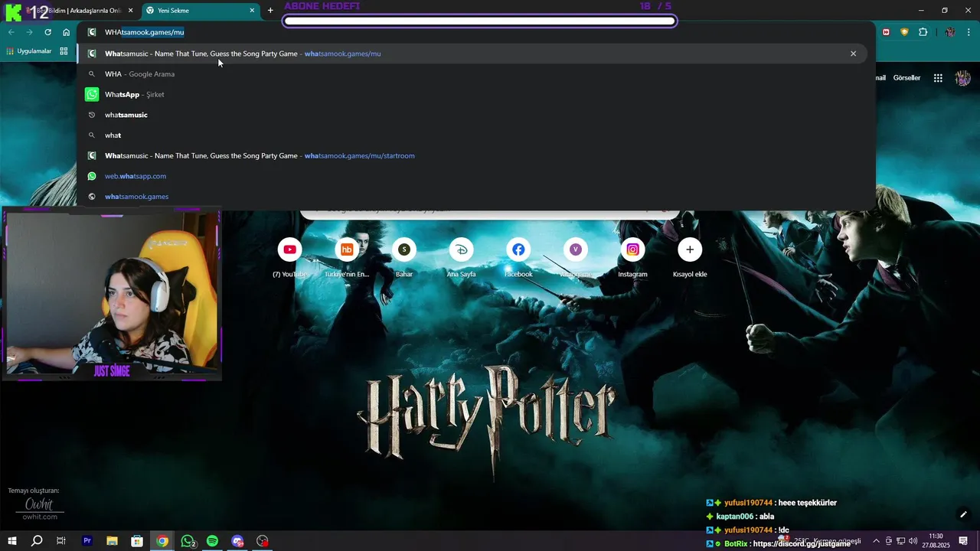This screenshot has width=980, height=551.
Task: Close the Yeni Sekme tab
Action: pos(252,11)
